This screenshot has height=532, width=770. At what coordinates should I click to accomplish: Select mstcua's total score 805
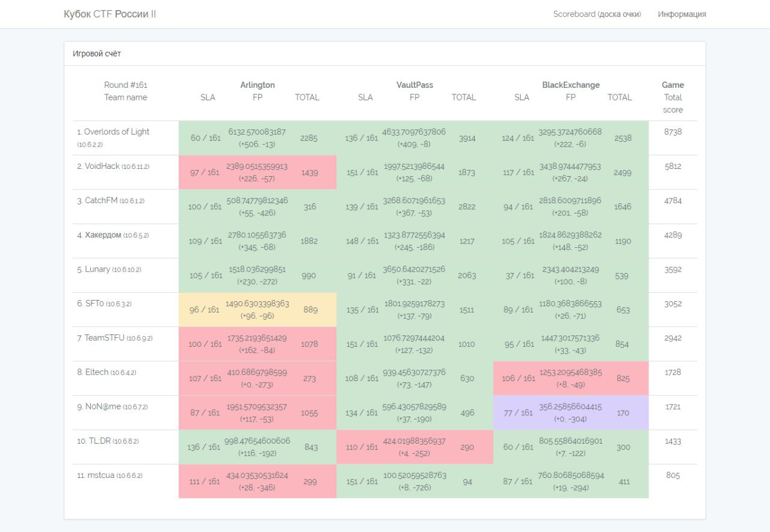(673, 475)
